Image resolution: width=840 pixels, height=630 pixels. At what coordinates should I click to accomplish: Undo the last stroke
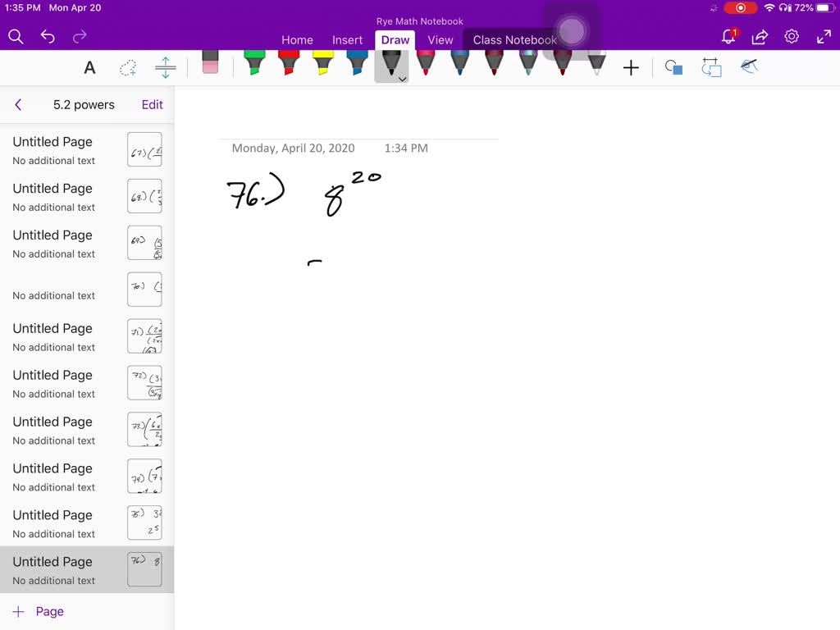pyautogui.click(x=48, y=37)
